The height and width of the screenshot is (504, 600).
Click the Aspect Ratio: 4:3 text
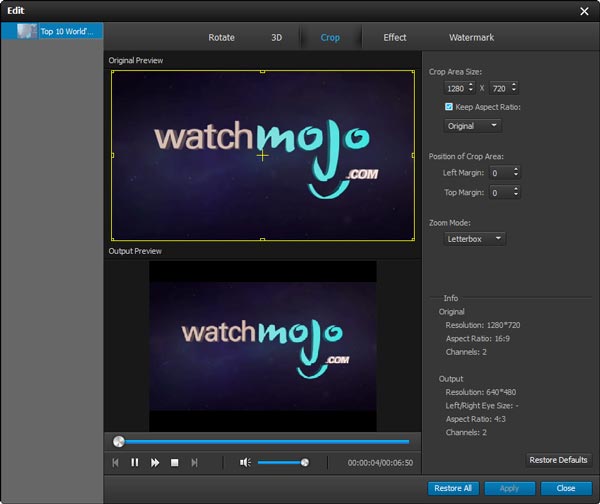(x=476, y=419)
